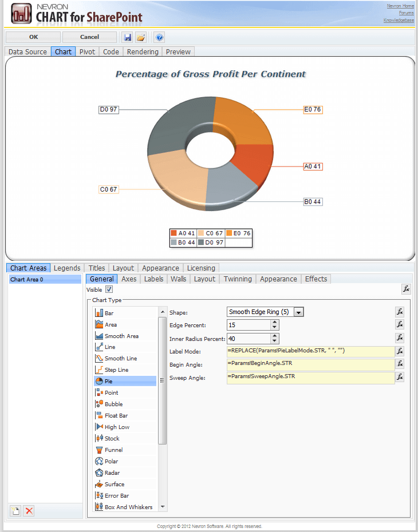Viewport: 418px width, 532px height.
Task: Increase the Edge Percent stepper value
Action: tap(275, 322)
